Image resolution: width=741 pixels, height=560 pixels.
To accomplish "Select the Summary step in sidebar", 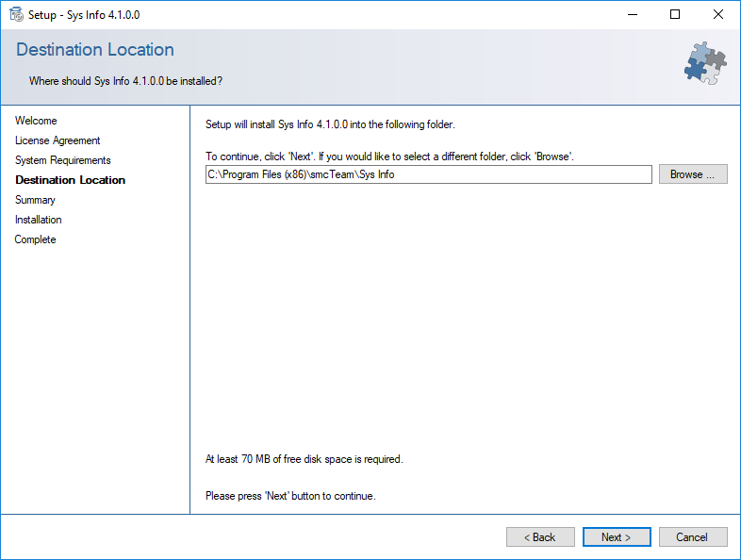I will click(x=35, y=200).
